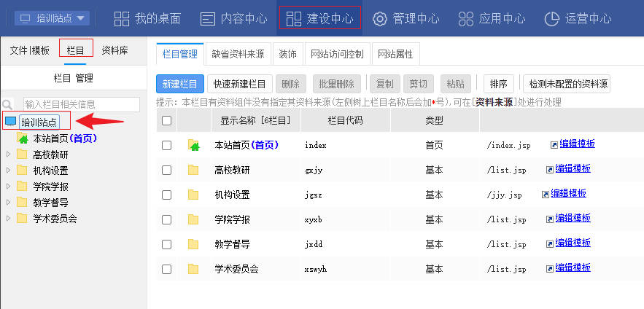Click the edit template icon for index.jsp
The height and width of the screenshot is (309, 644).
tap(554, 144)
